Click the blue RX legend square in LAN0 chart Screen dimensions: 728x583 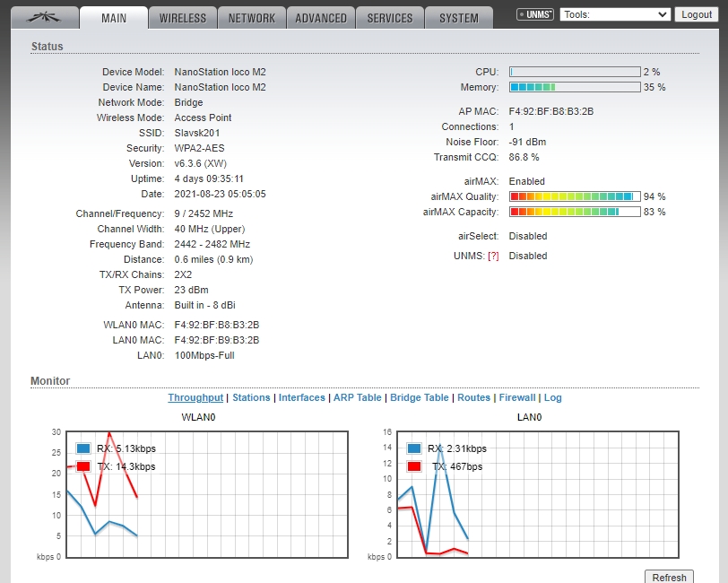413,448
